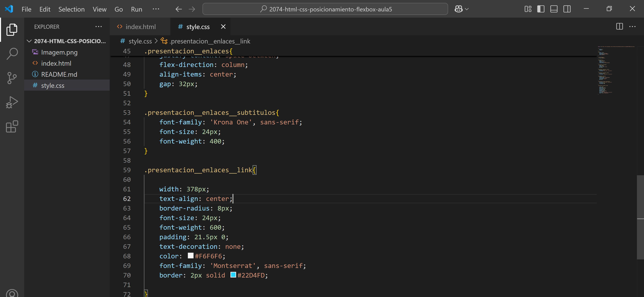Click the EXPLORER panel title
Screen dimensions: 644x297
coord(47,27)
